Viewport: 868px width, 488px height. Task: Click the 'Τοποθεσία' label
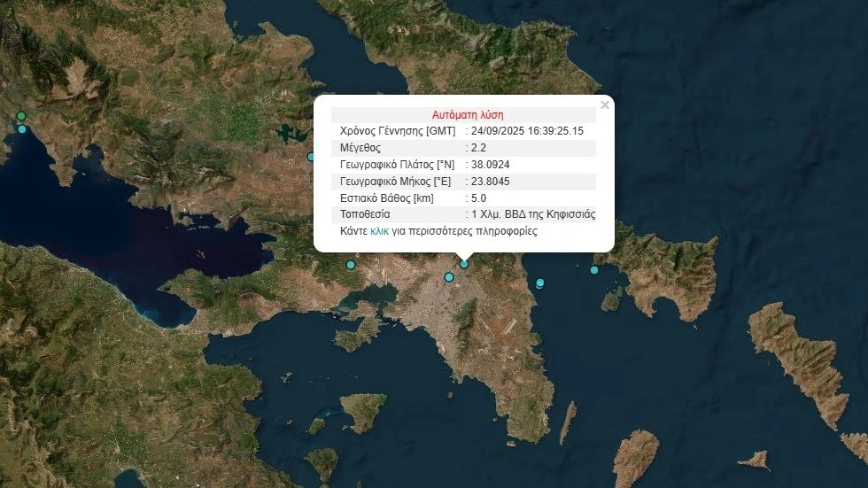365,214
